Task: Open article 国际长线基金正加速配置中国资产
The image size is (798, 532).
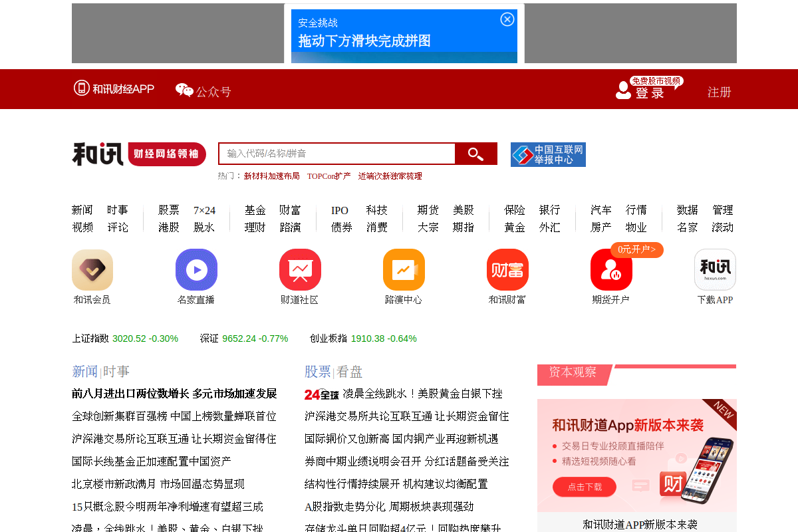Action: pyautogui.click(x=152, y=462)
